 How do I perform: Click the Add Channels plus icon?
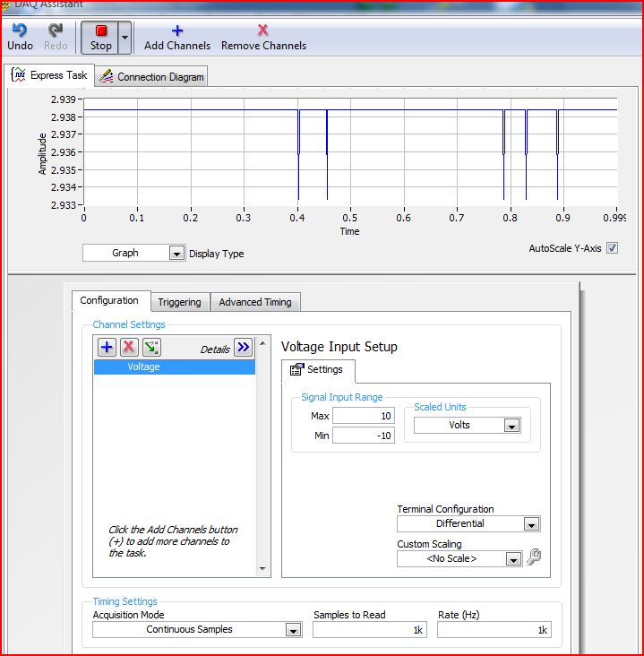pyautogui.click(x=177, y=30)
